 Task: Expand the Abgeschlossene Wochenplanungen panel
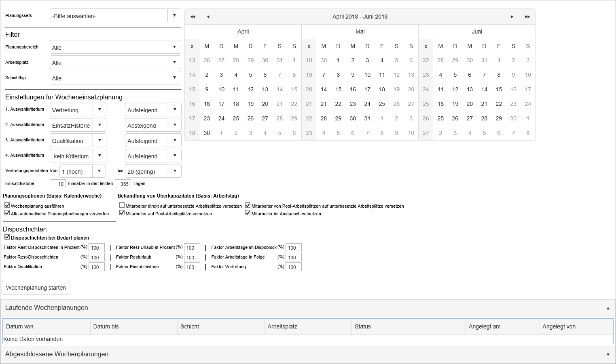tap(608, 354)
